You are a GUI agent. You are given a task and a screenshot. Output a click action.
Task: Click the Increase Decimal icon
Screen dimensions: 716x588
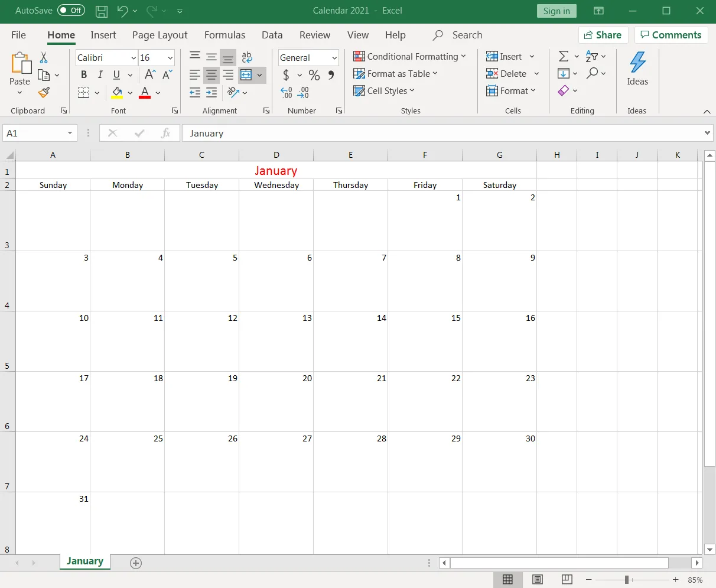coord(287,93)
